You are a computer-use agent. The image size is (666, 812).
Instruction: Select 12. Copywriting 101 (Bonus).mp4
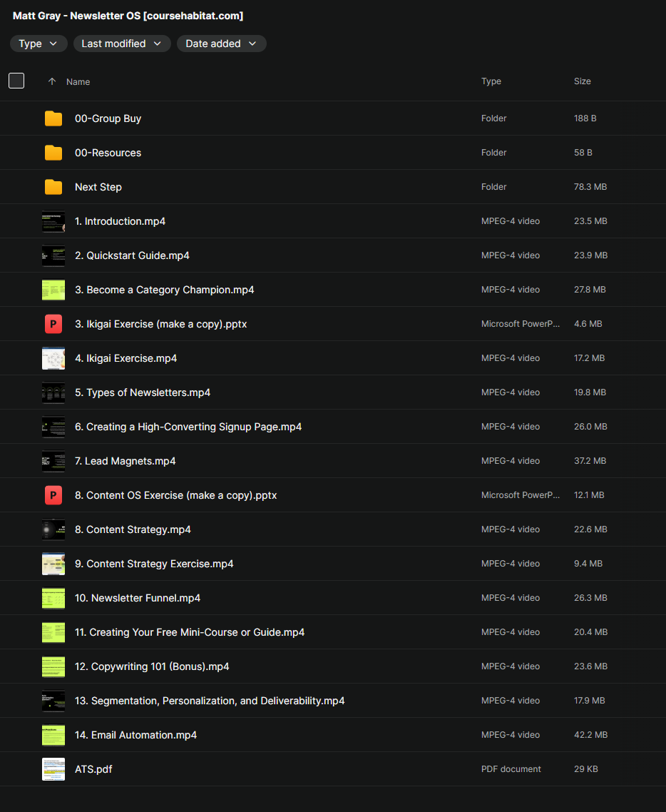coord(152,666)
